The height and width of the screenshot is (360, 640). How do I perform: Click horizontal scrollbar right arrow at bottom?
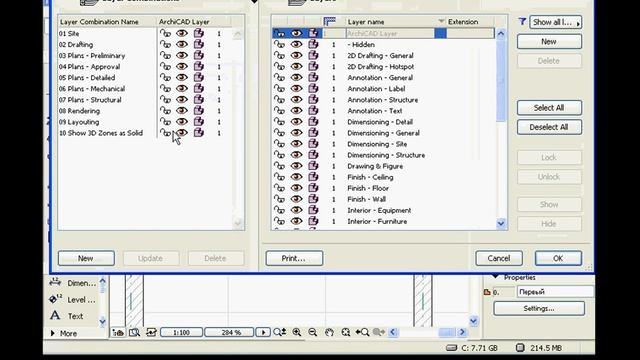pyautogui.click(x=462, y=332)
